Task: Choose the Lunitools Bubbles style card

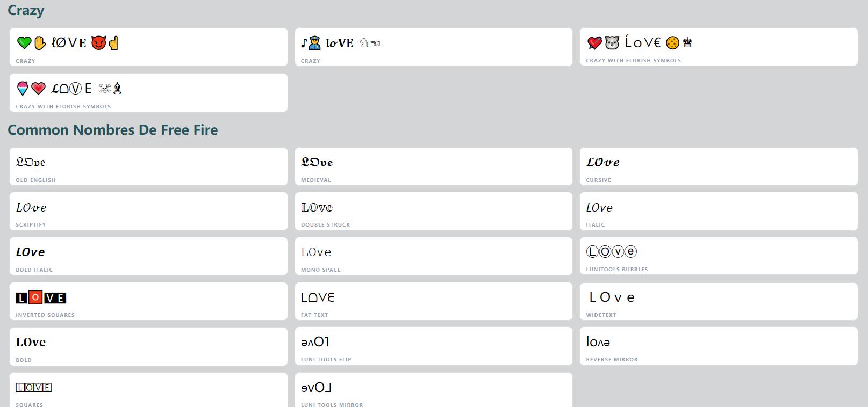Action: pos(719,256)
